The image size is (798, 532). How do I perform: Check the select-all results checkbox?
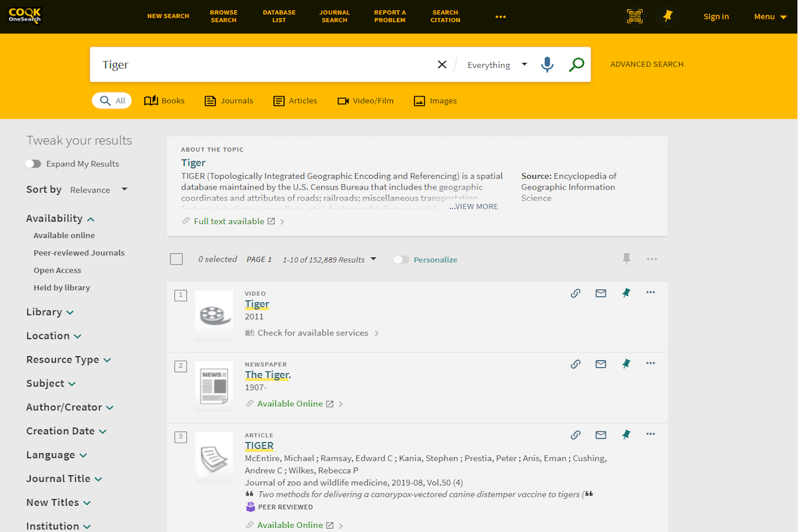pyautogui.click(x=176, y=259)
